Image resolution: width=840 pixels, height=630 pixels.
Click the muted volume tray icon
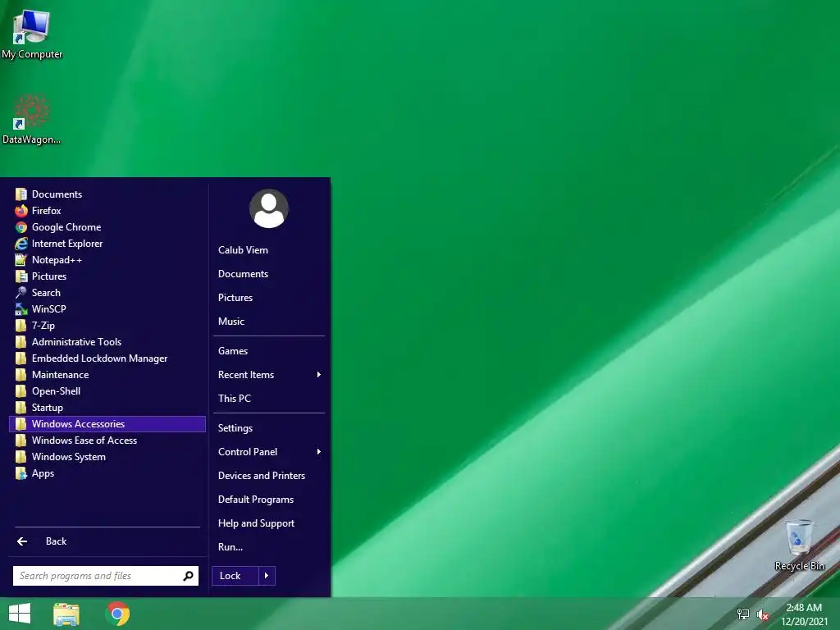(763, 615)
